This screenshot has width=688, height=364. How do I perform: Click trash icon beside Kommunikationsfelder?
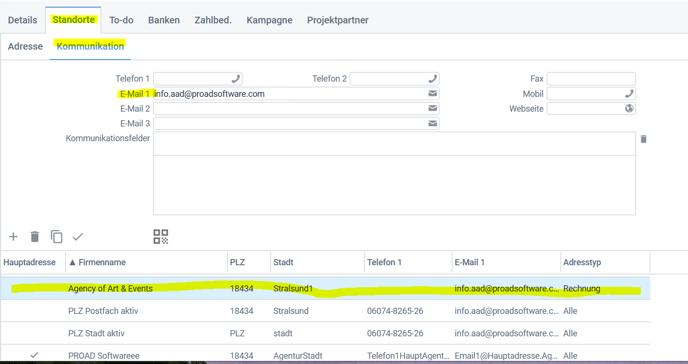click(644, 139)
